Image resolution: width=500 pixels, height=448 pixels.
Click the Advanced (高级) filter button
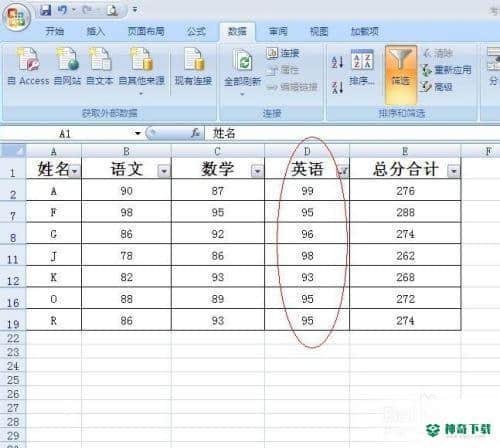437,87
